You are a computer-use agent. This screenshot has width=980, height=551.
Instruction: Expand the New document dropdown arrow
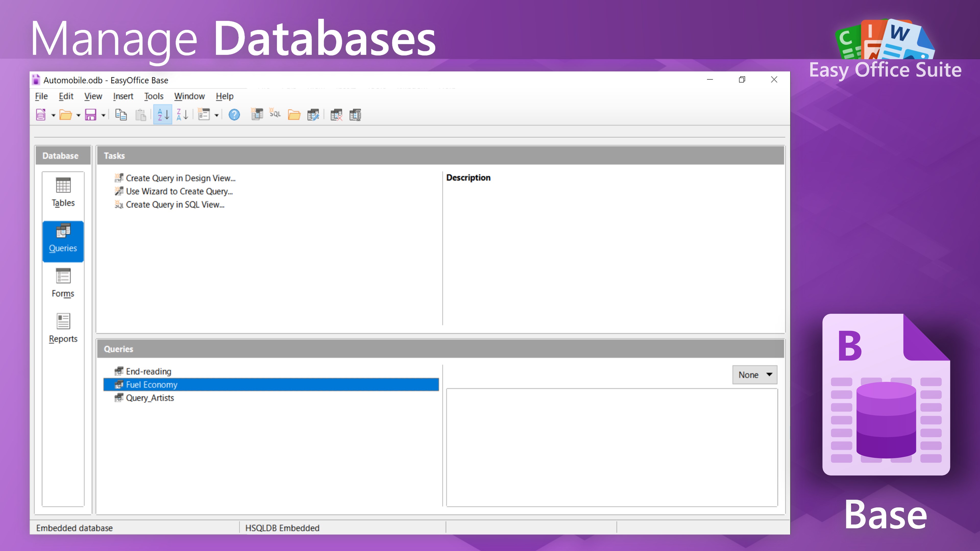53,115
